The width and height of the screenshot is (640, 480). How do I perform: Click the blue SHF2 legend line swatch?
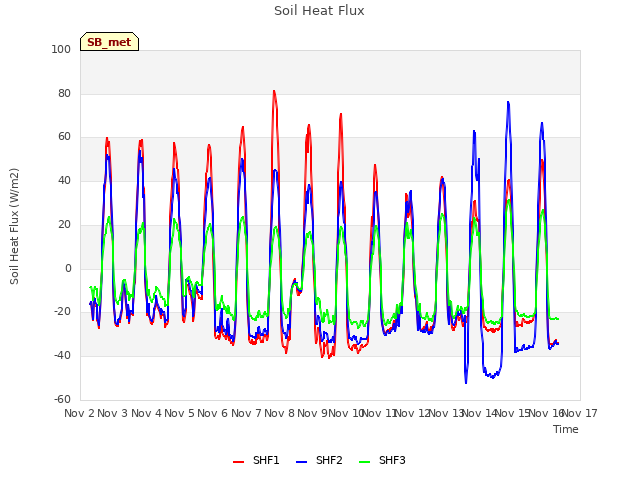pyautogui.click(x=301, y=462)
